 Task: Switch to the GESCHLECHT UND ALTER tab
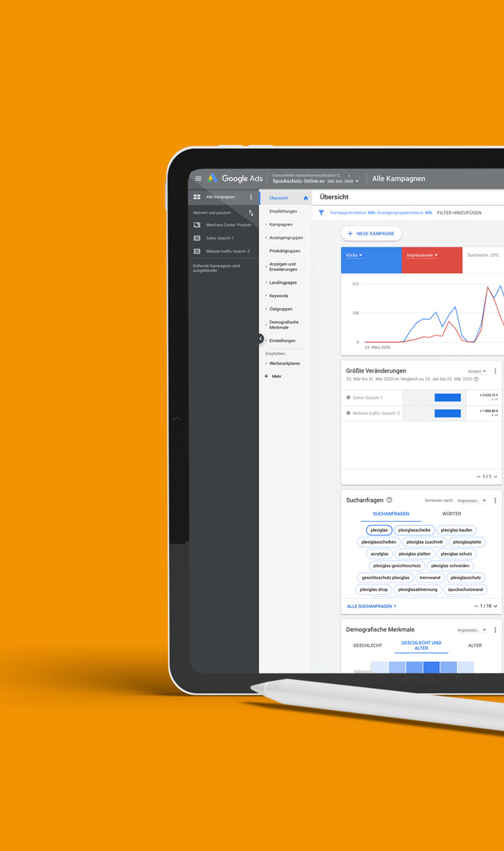421,645
